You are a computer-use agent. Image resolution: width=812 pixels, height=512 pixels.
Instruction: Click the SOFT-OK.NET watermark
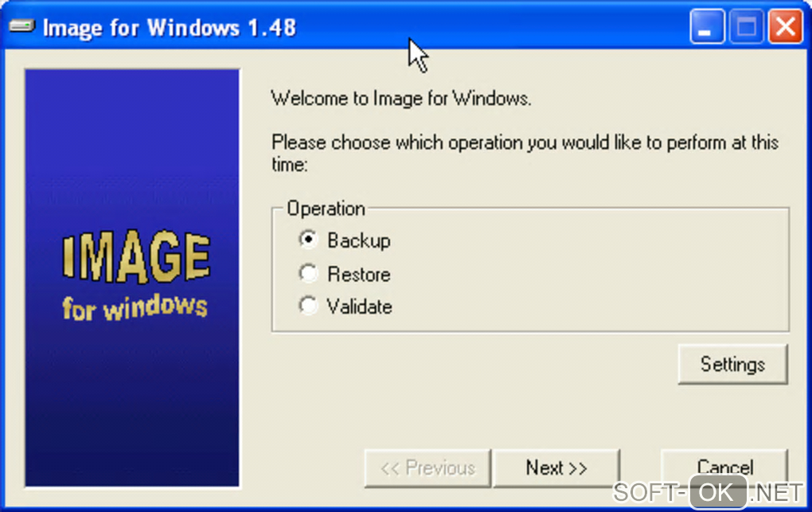tap(708, 492)
